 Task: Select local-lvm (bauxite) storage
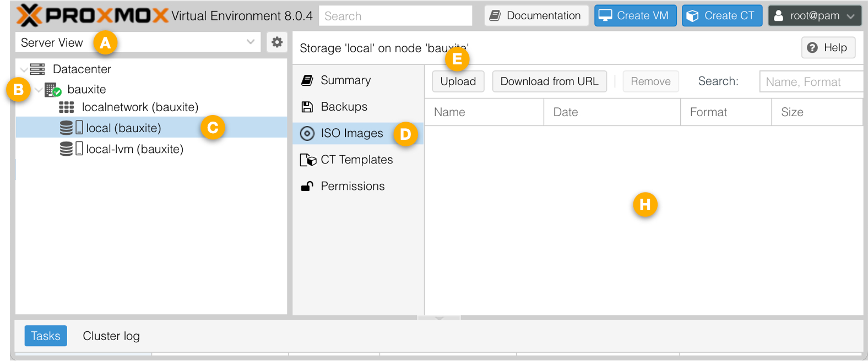click(151, 149)
